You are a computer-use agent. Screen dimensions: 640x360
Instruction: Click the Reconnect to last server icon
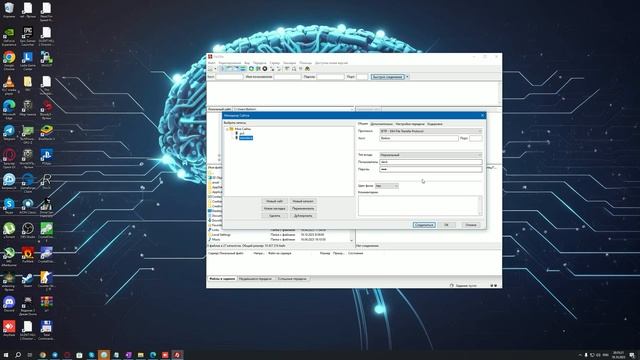point(279,69)
